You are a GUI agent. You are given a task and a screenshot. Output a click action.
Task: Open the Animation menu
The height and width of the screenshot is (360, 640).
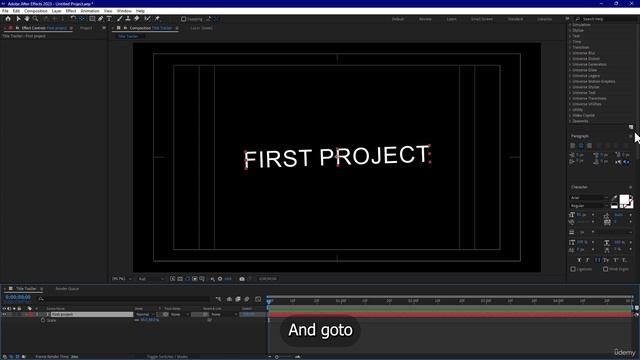pos(90,11)
